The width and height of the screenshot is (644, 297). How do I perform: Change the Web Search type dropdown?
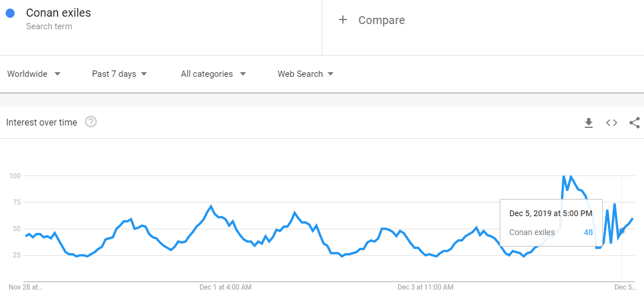pos(306,74)
